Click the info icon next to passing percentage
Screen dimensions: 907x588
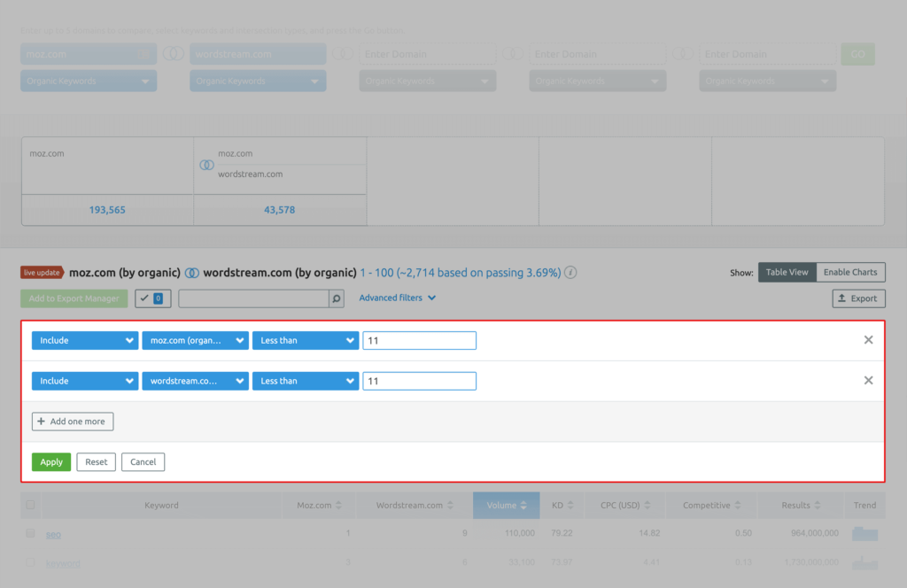click(x=570, y=273)
